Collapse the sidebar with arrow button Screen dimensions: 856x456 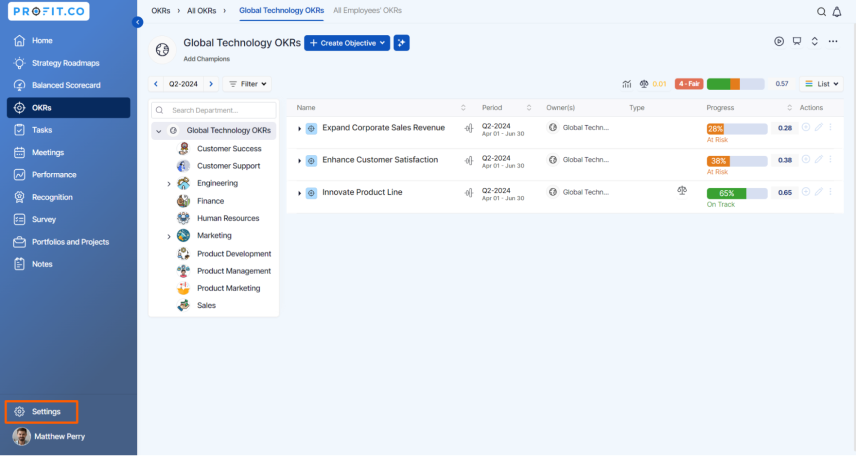point(138,22)
